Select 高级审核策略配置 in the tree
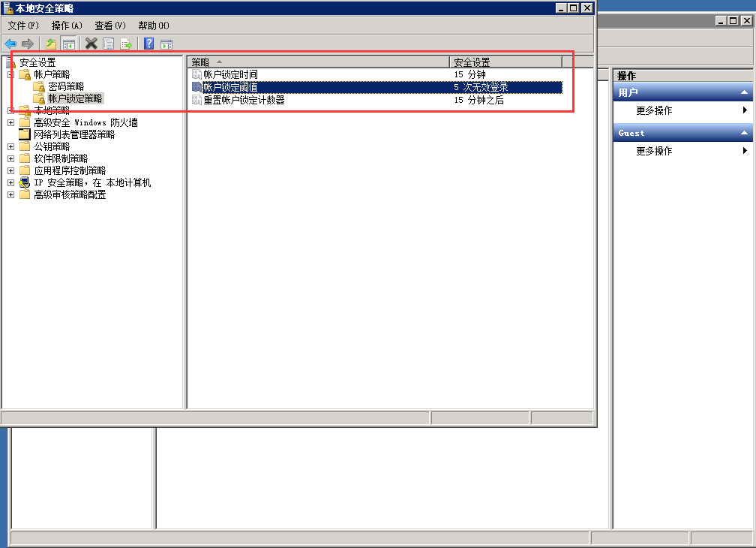 point(70,194)
